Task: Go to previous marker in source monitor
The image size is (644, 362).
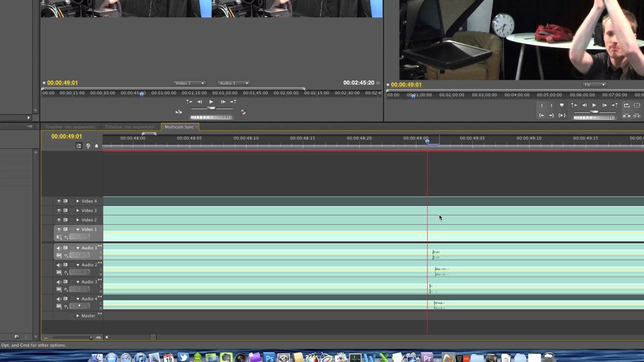Action: (x=189, y=102)
